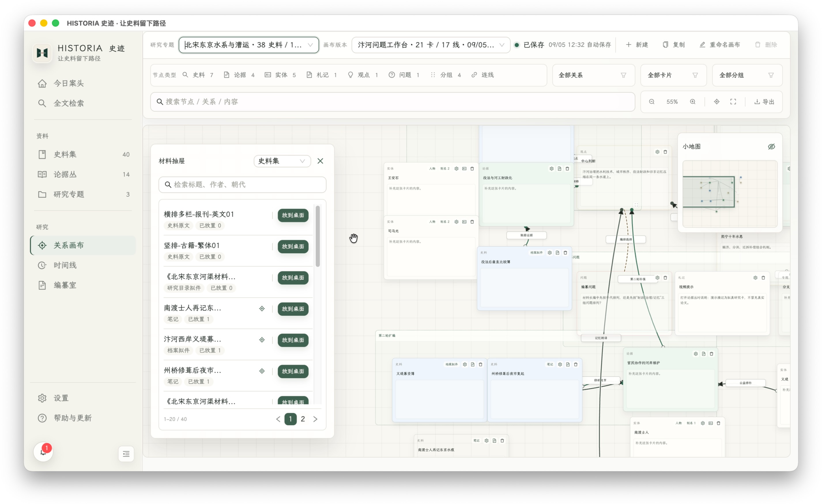Delete the 王安石 entity card
This screenshot has width=822, height=504.
pos(472,169)
